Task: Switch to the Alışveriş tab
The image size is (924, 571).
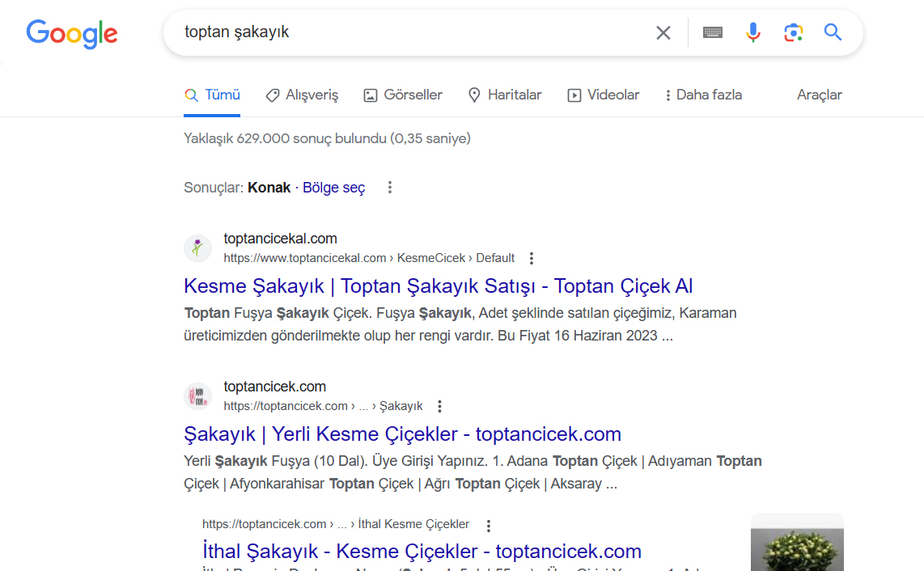Action: [x=302, y=95]
